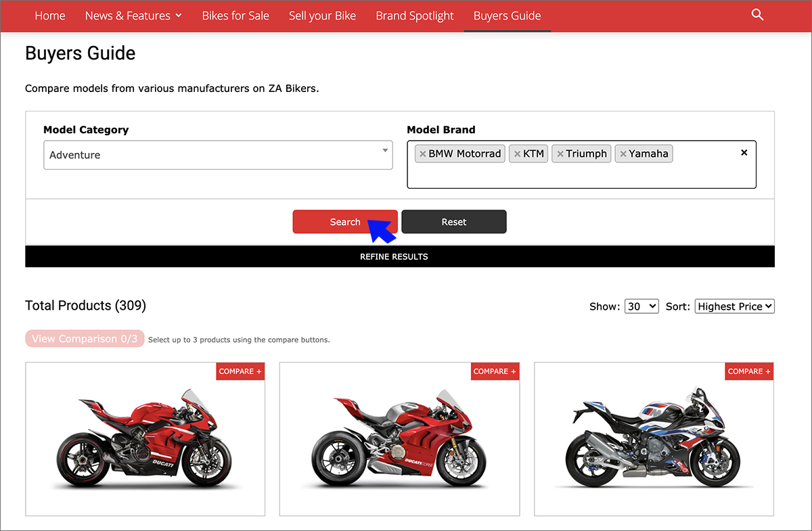The height and width of the screenshot is (531, 812).
Task: Open the first red Ducati bike thumbnail
Action: (x=145, y=440)
